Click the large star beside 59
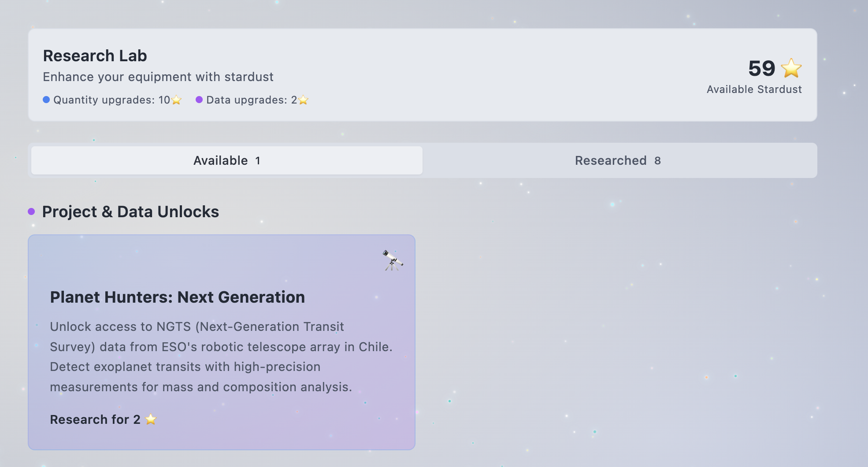868x467 pixels. click(x=791, y=68)
